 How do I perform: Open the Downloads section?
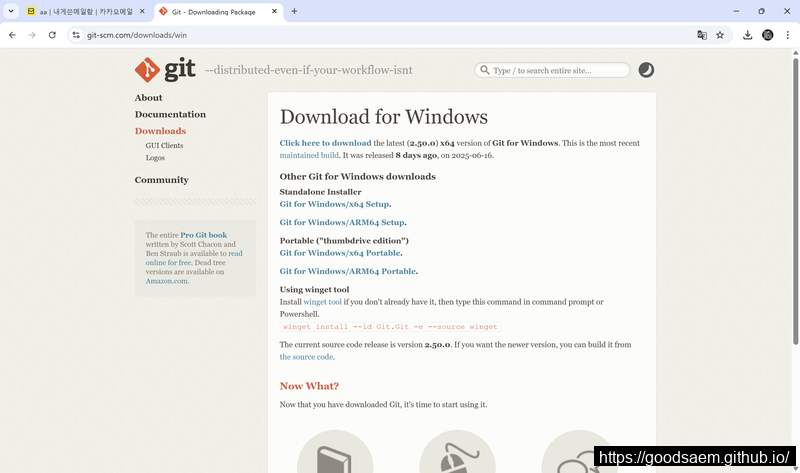(160, 131)
